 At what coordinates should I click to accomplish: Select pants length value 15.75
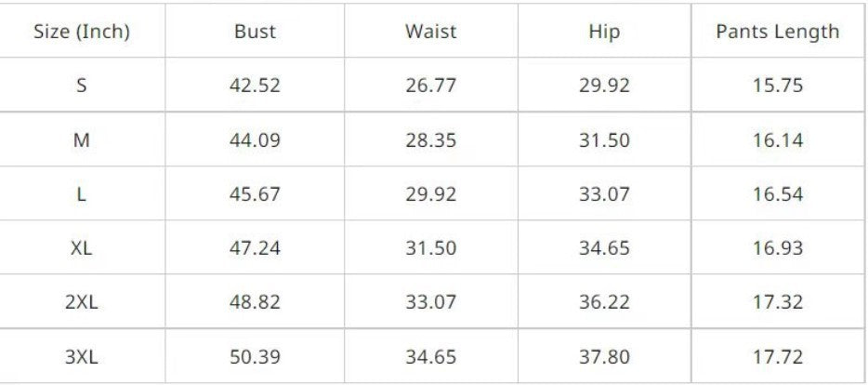pos(777,86)
